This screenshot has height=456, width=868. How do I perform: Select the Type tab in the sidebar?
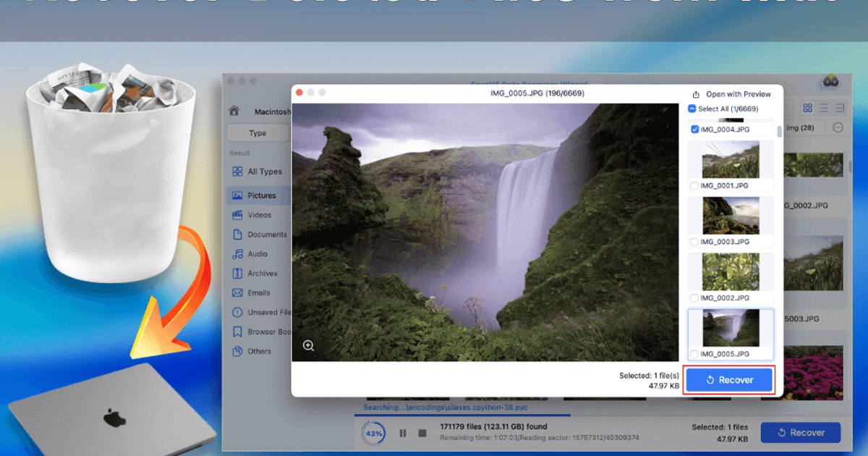tap(258, 133)
